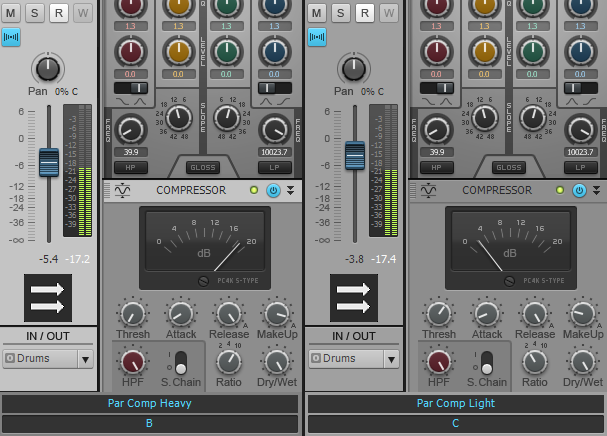Enable GLOSS on Par Comp Heavy EQ
The height and width of the screenshot is (436, 607).
[203, 168]
